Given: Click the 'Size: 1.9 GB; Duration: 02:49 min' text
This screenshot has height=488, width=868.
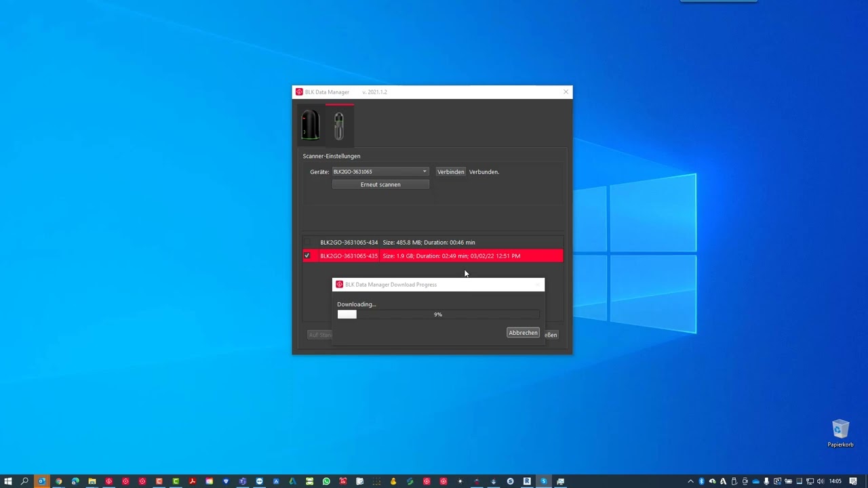Looking at the screenshot, I should tap(425, 256).
